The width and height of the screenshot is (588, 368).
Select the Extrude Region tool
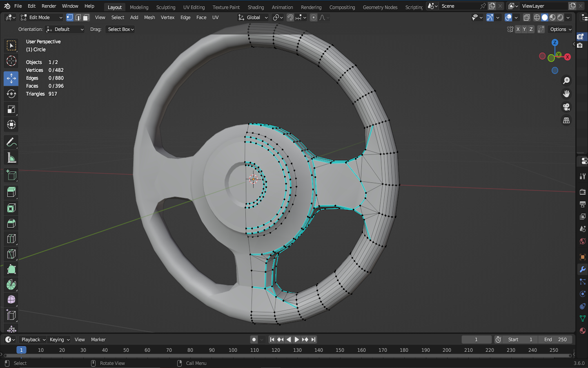point(11,192)
